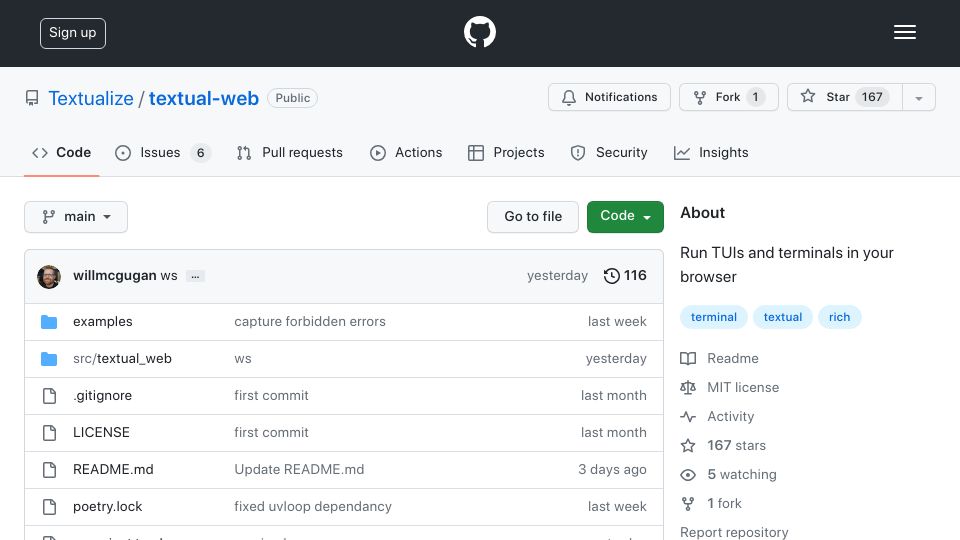Click the Notifications bell button
The width and height of the screenshot is (960, 540).
[609, 97]
